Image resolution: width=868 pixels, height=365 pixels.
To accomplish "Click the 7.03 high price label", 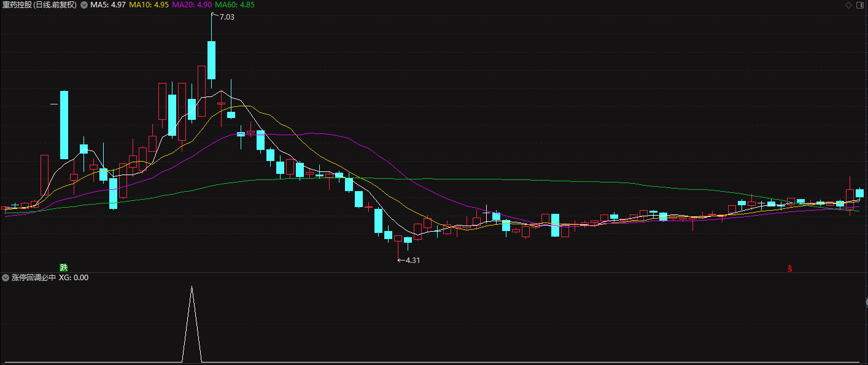I will tap(227, 17).
